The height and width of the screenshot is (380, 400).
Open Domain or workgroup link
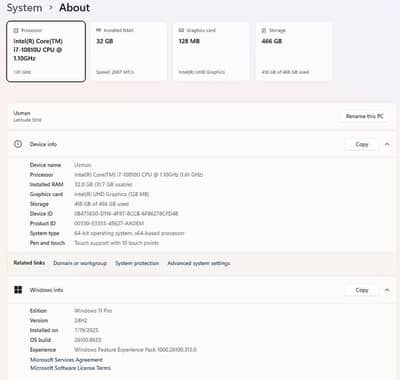pyautogui.click(x=80, y=263)
